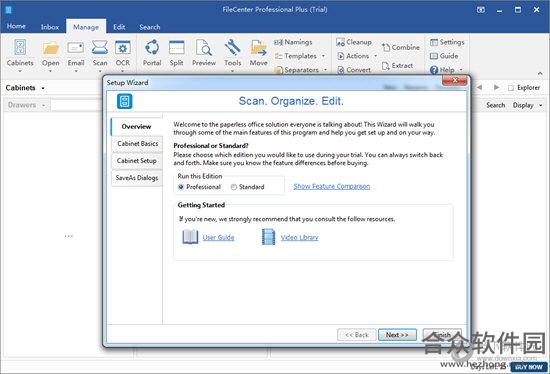Click the Next >> button
550x374 pixels.
[397, 335]
